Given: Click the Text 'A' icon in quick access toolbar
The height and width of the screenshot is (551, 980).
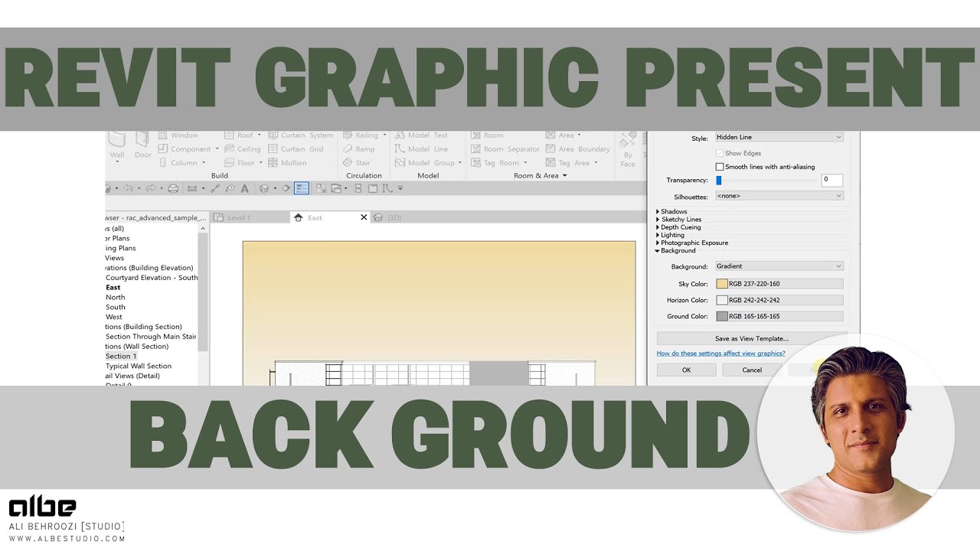Looking at the screenshot, I should (x=244, y=188).
